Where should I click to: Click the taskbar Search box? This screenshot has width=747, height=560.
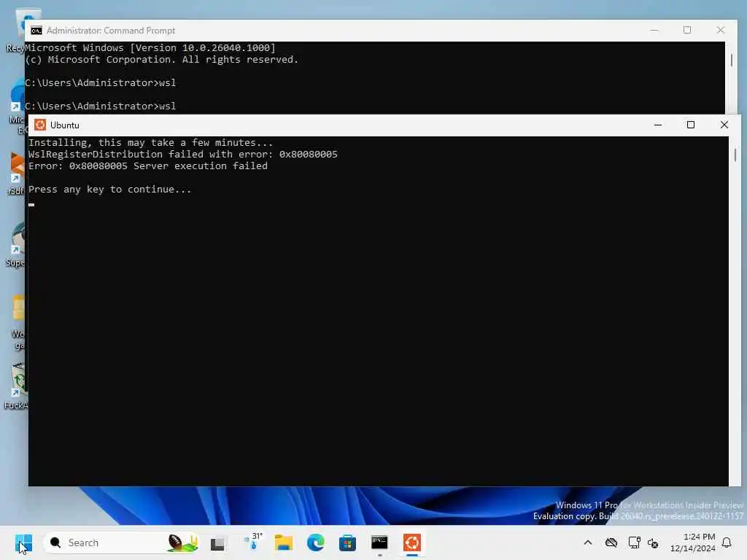pos(122,542)
